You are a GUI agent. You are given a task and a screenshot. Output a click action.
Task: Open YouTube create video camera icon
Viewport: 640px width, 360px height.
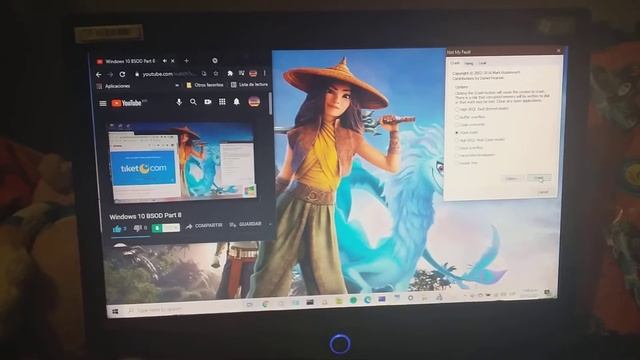click(208, 102)
